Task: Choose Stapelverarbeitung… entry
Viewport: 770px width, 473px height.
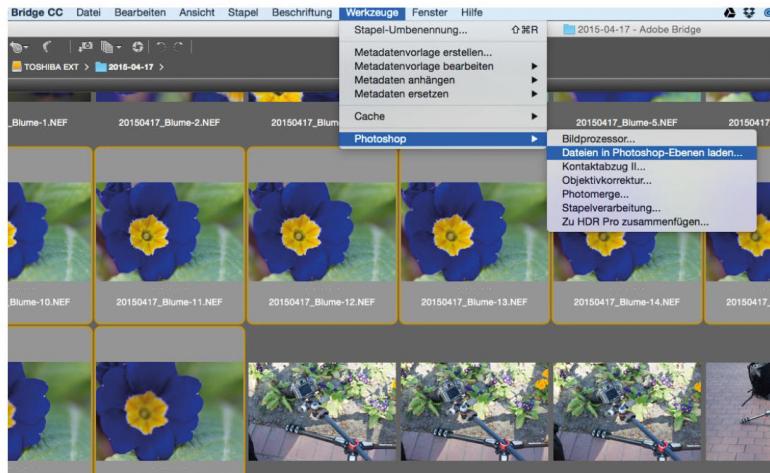Action: (652, 208)
